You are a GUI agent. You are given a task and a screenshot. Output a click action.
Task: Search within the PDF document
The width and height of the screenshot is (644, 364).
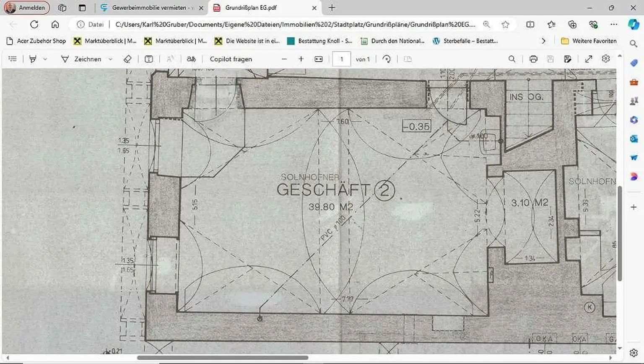pos(512,59)
